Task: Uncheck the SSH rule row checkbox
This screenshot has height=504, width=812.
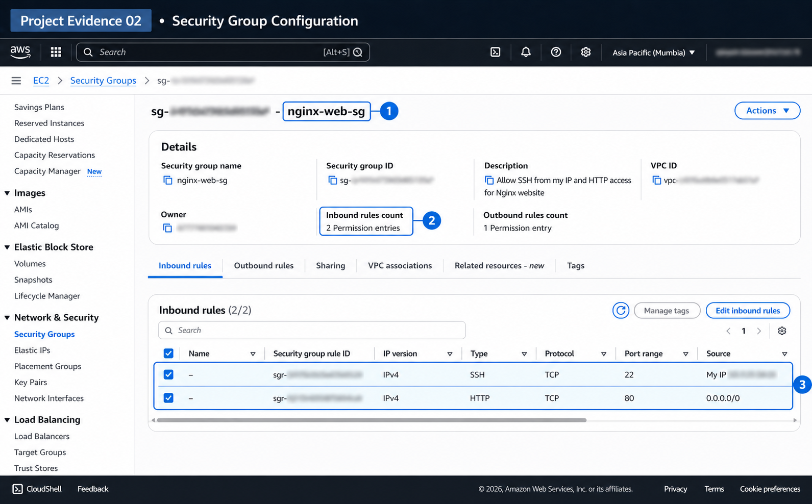Action: point(168,374)
